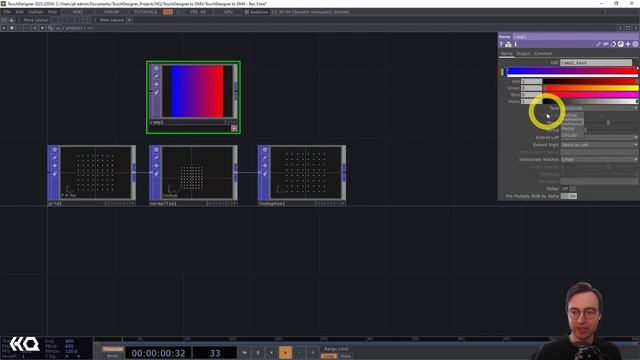Image resolution: width=640 pixels, height=360 pixels.
Task: Click the frame number field 33
Action: point(215,353)
